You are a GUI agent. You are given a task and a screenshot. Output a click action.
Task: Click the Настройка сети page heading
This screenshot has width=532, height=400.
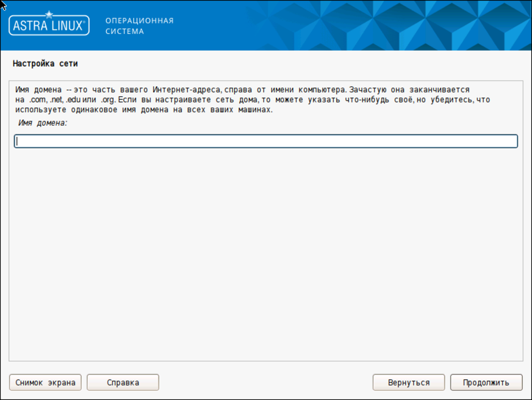point(45,64)
